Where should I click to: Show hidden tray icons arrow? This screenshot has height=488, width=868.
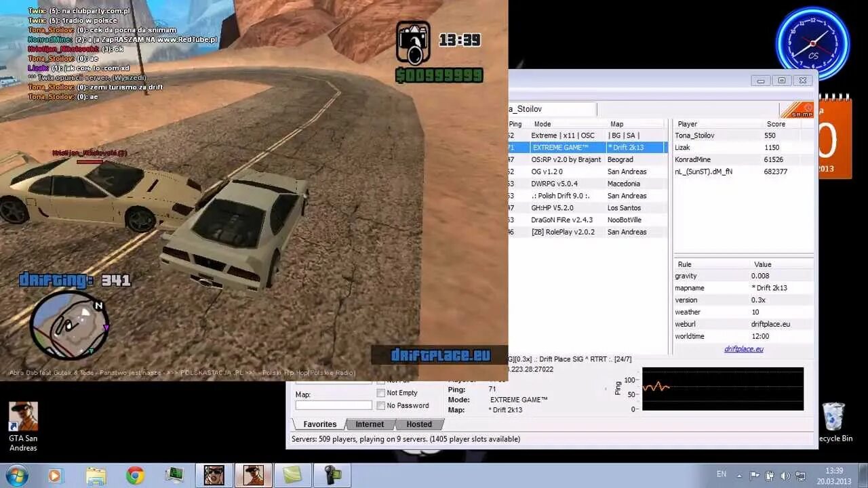[741, 475]
